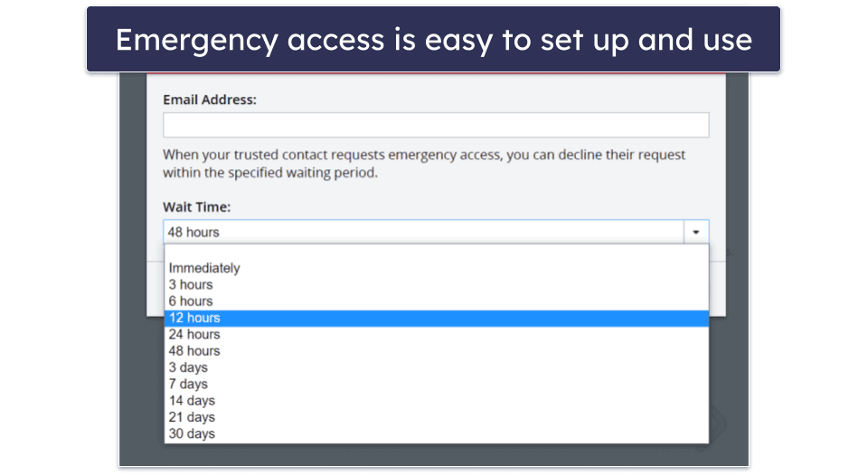This screenshot has height=476, width=868.
Task: Focus the Email Address input field
Action: pos(436,125)
